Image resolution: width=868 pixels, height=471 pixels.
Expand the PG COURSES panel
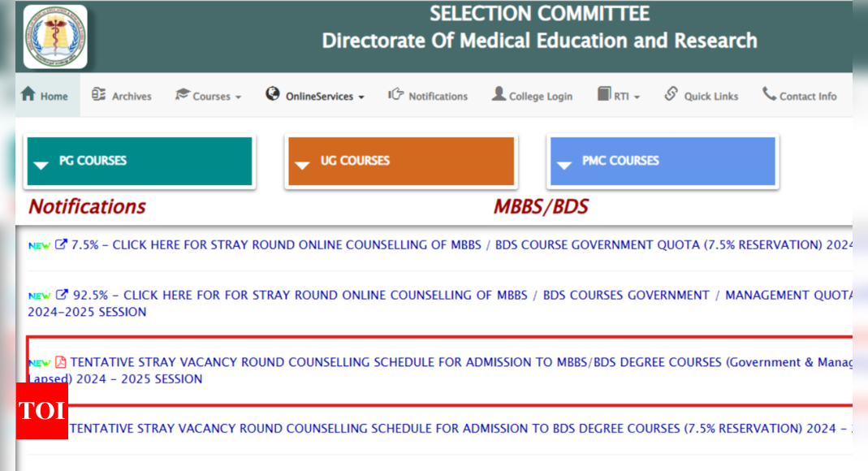click(x=140, y=161)
